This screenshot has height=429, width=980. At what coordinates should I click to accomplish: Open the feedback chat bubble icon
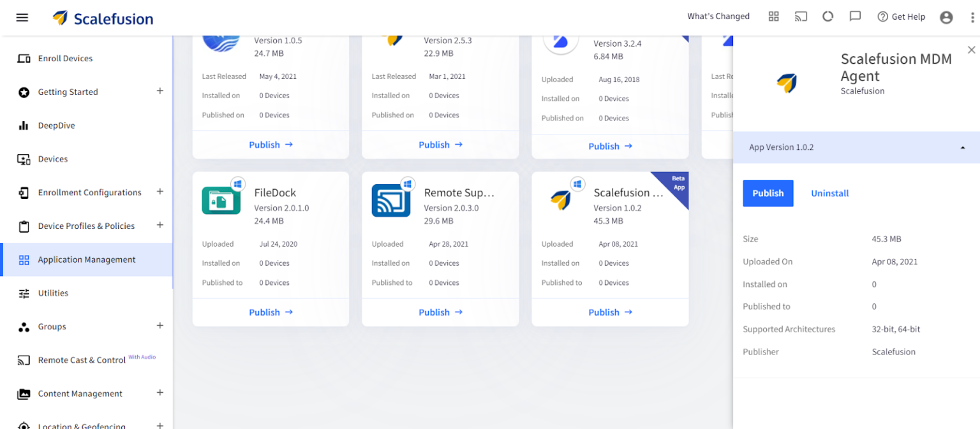coord(855,17)
